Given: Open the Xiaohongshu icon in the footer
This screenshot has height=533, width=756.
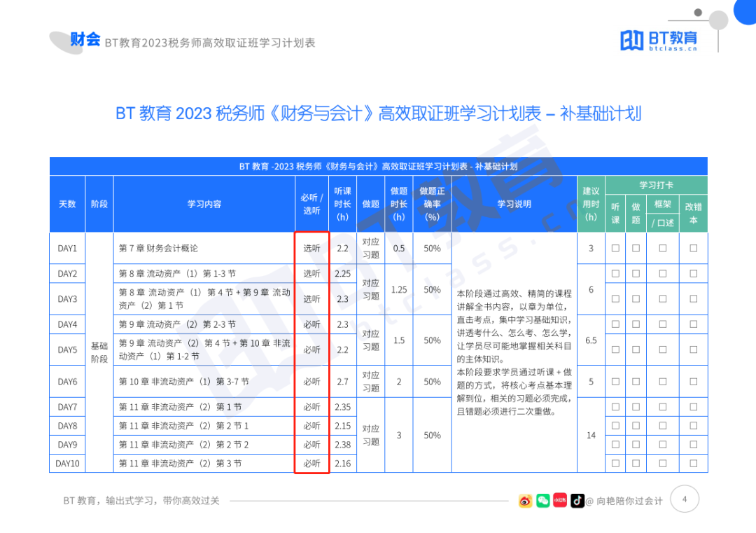Looking at the screenshot, I should tap(559, 501).
